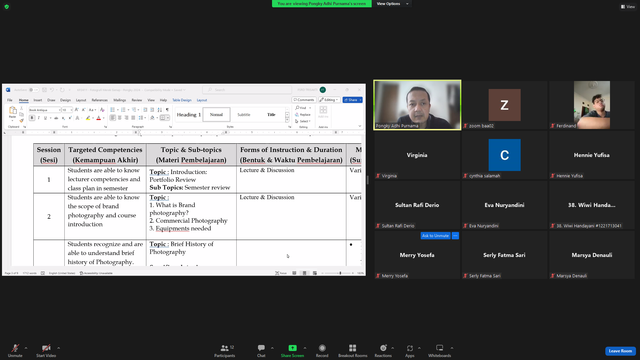
Task: Click the Read Mode view icon in status bar
Action: [x=294, y=273]
